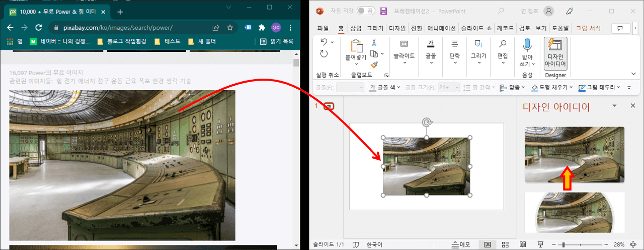This screenshot has width=644, height=250.
Task: Open PowerPoint's search magnifier in the title bar
Action: [x=501, y=11]
